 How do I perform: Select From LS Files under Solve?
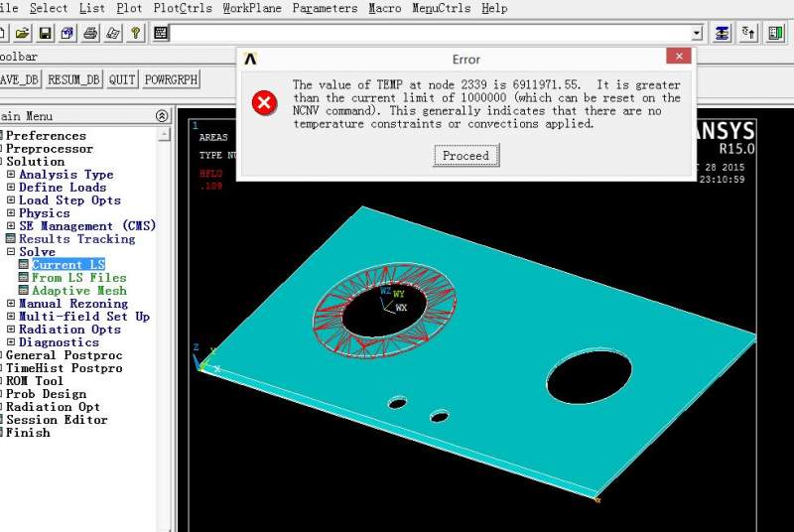(79, 277)
